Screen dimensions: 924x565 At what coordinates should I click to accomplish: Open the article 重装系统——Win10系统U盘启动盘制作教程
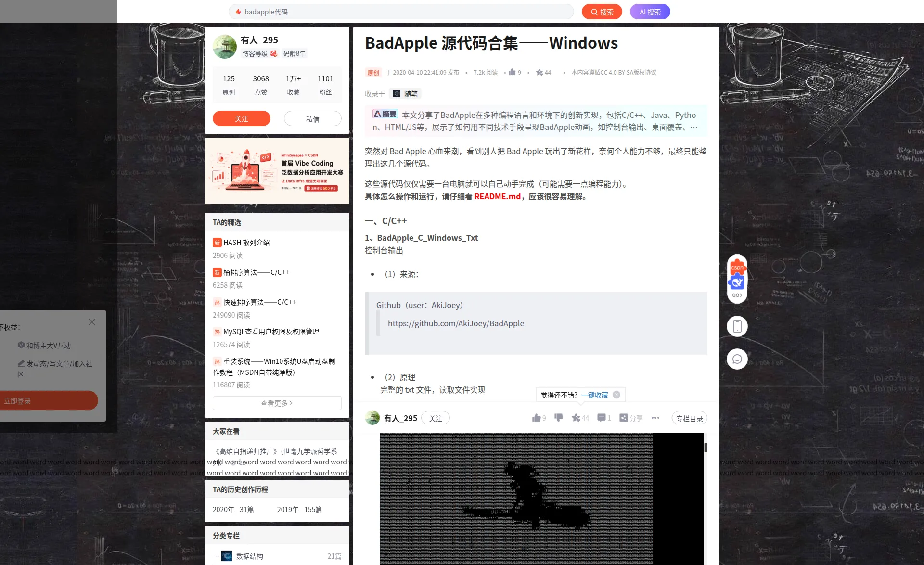[x=274, y=367]
